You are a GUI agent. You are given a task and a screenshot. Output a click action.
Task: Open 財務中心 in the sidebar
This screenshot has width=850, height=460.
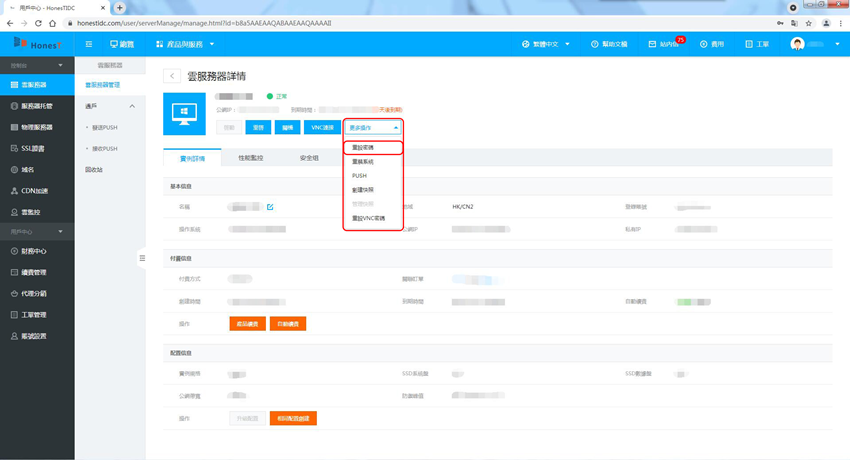(x=37, y=251)
